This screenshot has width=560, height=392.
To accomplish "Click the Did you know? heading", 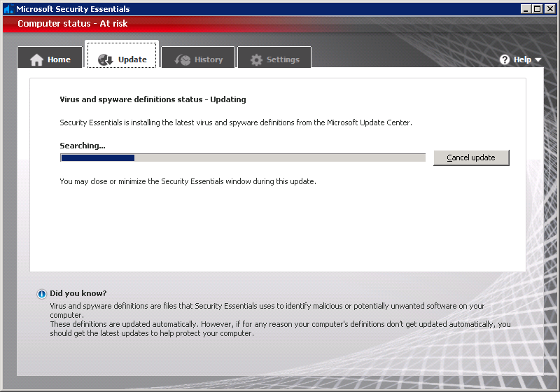I will coord(78,293).
